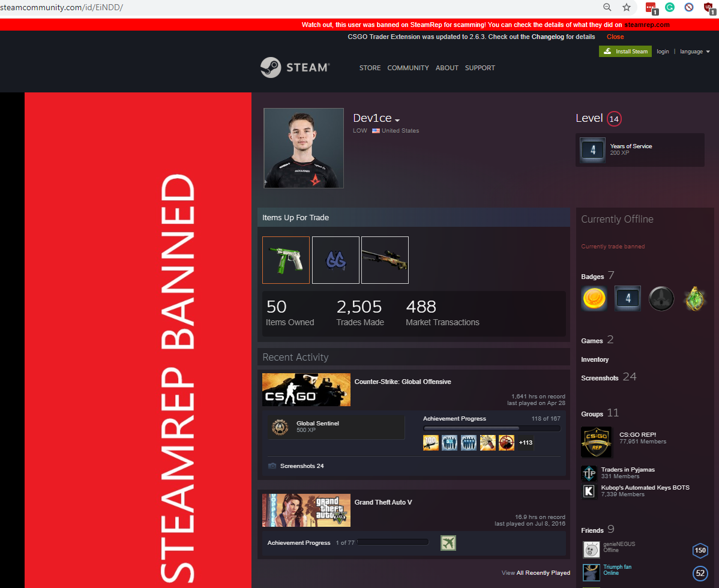The width and height of the screenshot is (719, 588).
Task: Open the COMMUNITY menu
Action: [408, 68]
